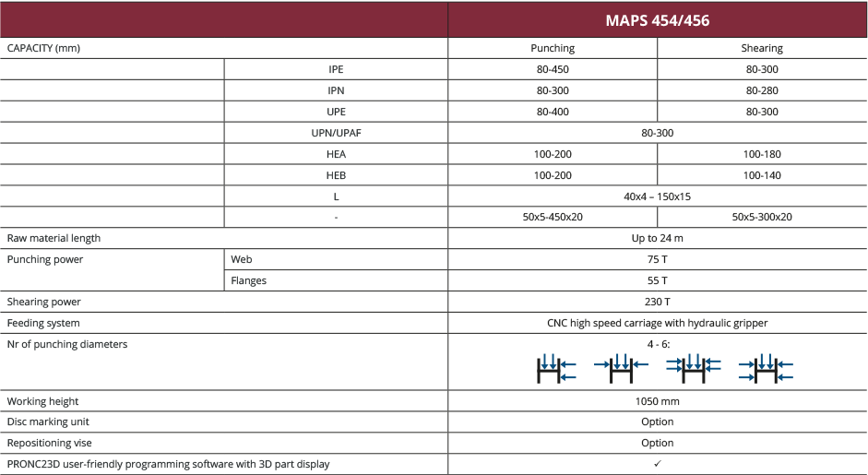Click the punching diagram with arrows only on right flange
Viewport: 868px width, 475px height.
(x=556, y=369)
